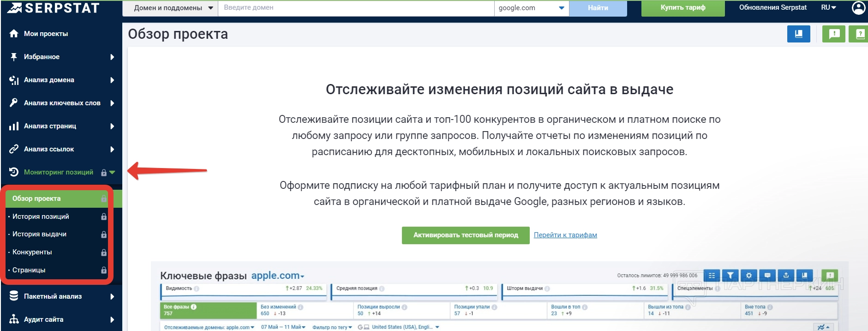
Task: Open the google.com search engine dropdown
Action: 532,8
